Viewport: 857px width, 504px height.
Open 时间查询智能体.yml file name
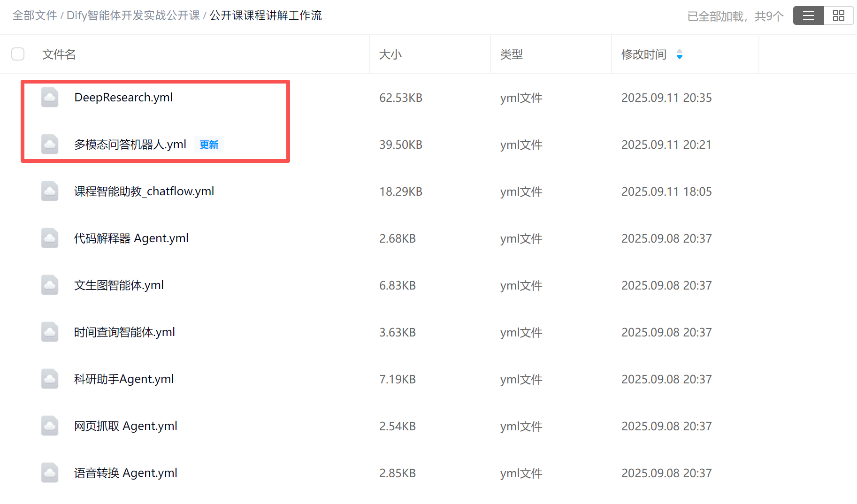click(x=124, y=332)
